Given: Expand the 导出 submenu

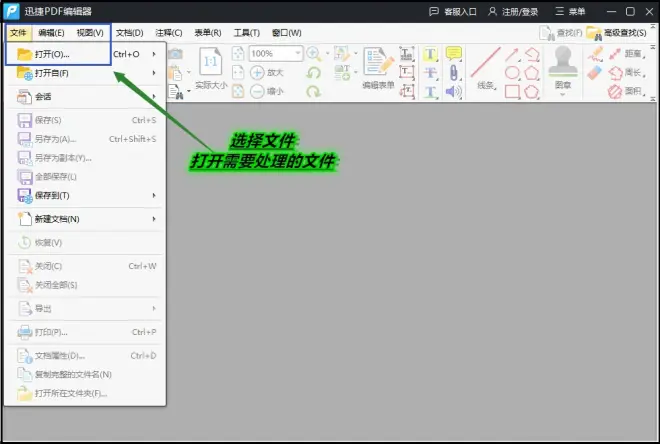Looking at the screenshot, I should coord(85,308).
